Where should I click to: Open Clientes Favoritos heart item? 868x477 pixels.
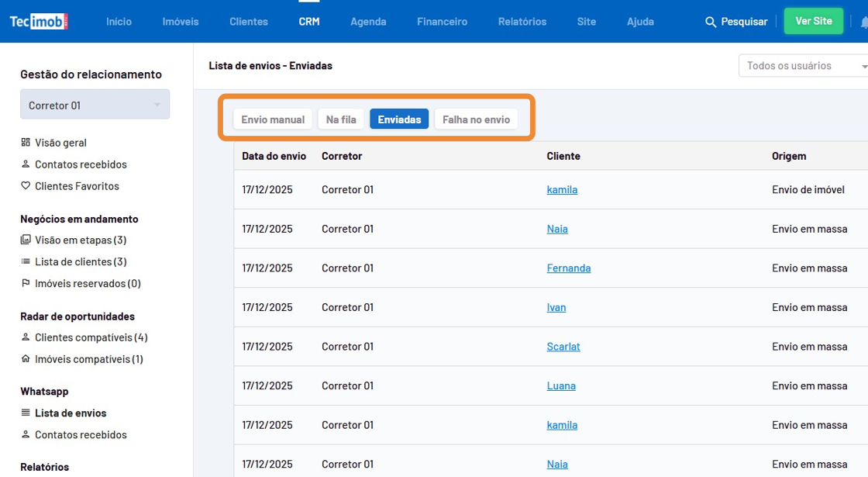click(x=76, y=186)
